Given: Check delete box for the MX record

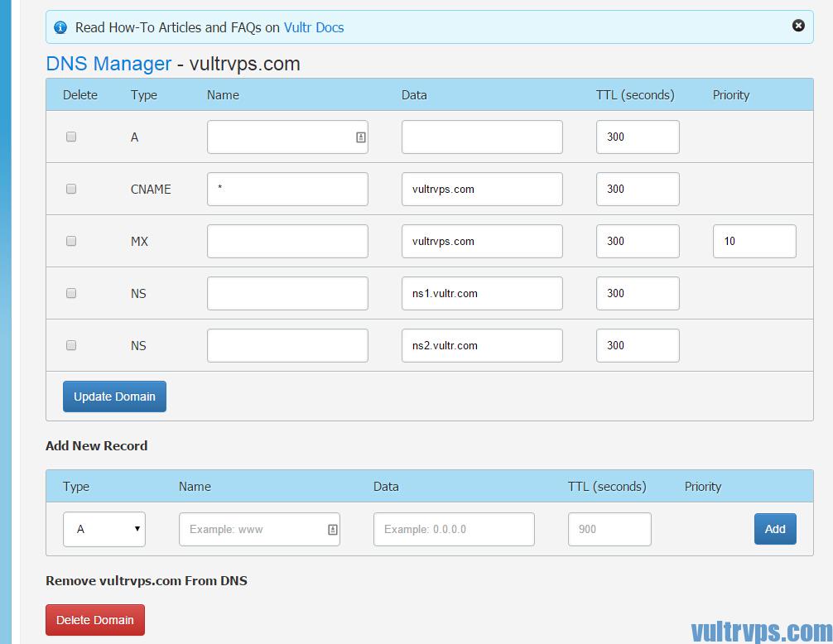Looking at the screenshot, I should [x=71, y=241].
